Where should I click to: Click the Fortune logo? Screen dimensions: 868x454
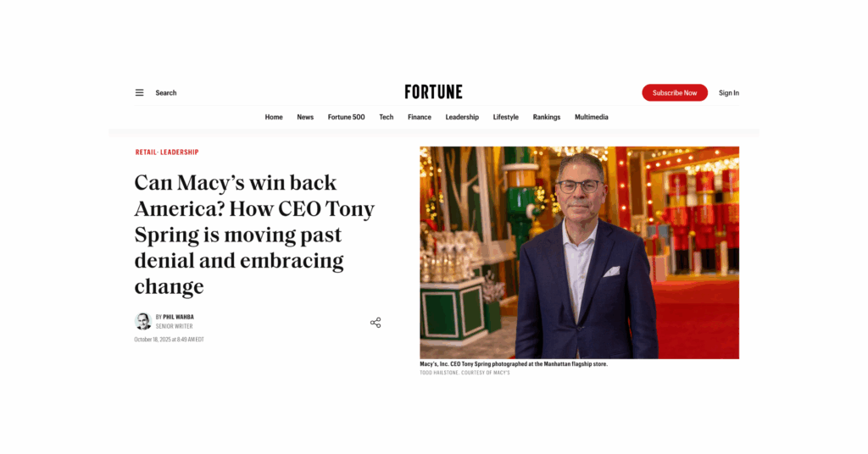[x=433, y=92]
